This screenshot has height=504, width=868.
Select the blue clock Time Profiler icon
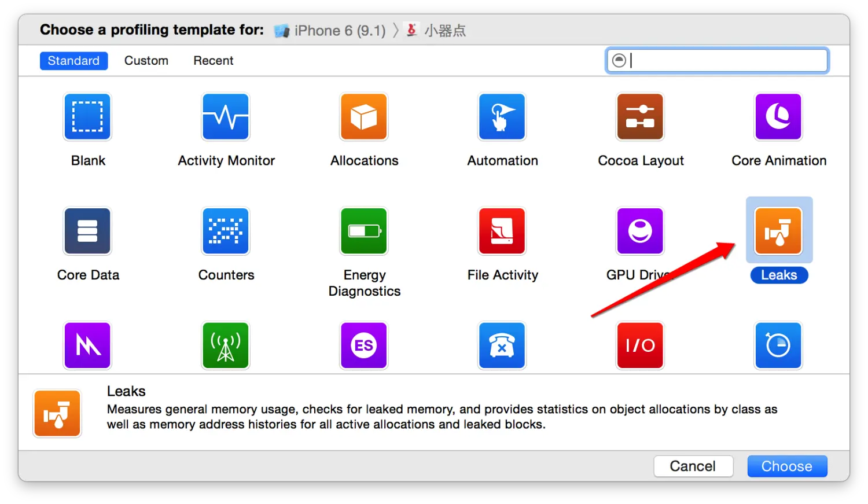(x=778, y=345)
